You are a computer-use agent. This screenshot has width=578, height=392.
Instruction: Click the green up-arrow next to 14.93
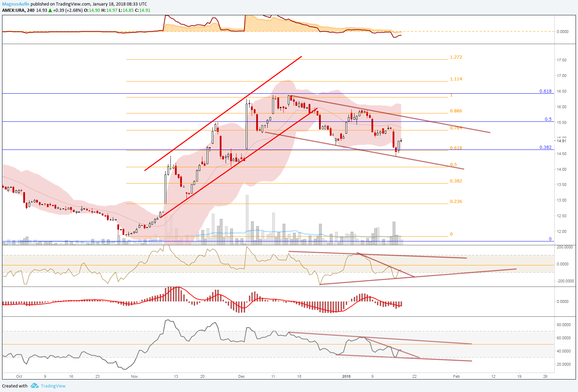point(50,10)
